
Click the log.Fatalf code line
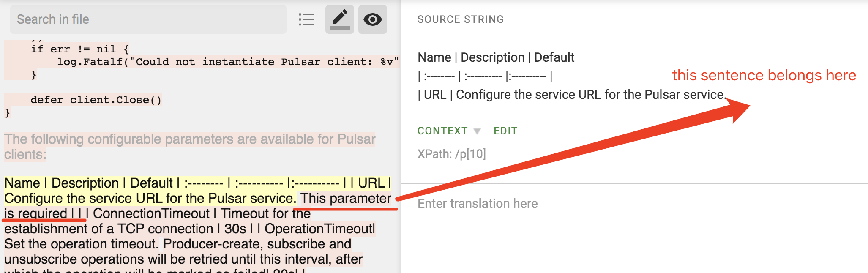(x=228, y=62)
